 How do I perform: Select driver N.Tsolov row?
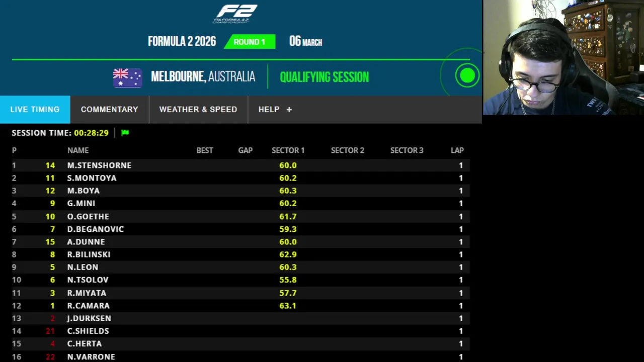coord(240,280)
